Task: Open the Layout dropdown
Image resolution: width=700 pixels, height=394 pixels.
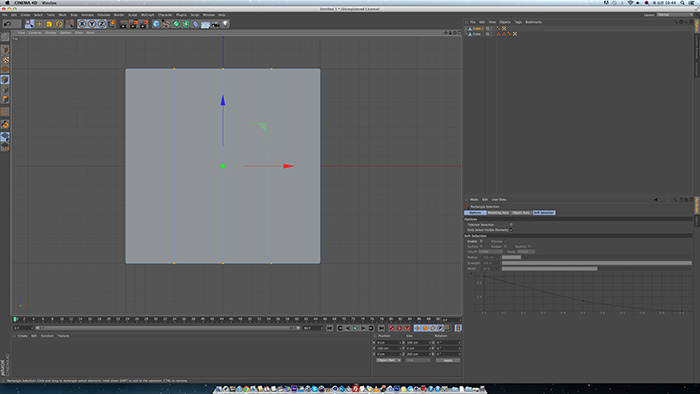Action: coord(675,15)
